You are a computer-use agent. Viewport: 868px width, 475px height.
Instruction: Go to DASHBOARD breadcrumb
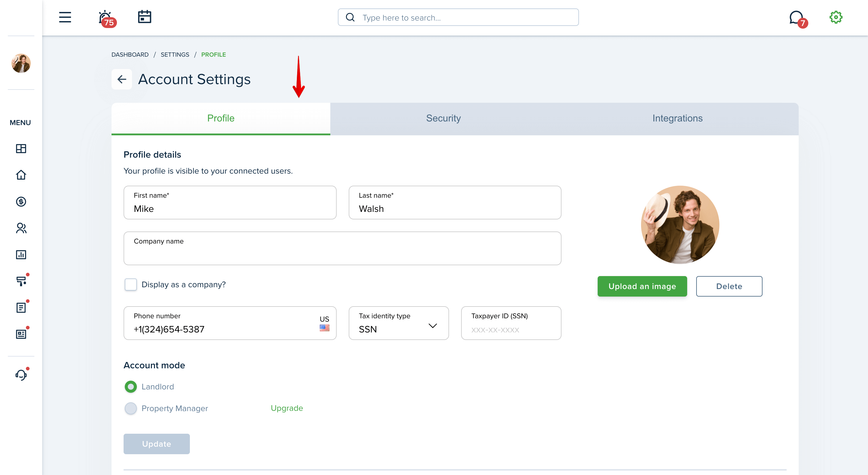(x=130, y=55)
